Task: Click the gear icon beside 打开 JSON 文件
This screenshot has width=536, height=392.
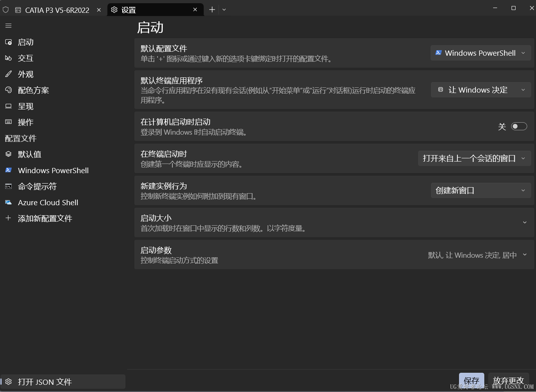Action: 8,382
